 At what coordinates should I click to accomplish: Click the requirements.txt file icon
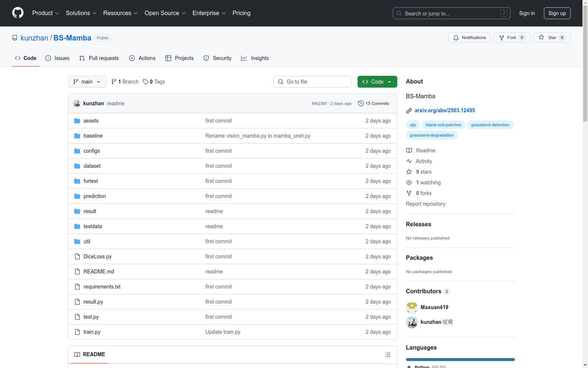click(x=77, y=287)
